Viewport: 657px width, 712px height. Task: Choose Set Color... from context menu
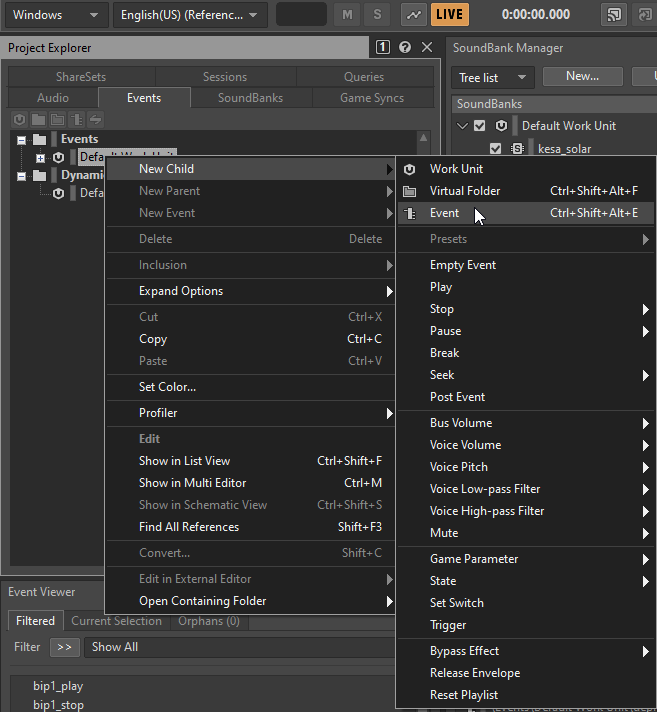(167, 387)
